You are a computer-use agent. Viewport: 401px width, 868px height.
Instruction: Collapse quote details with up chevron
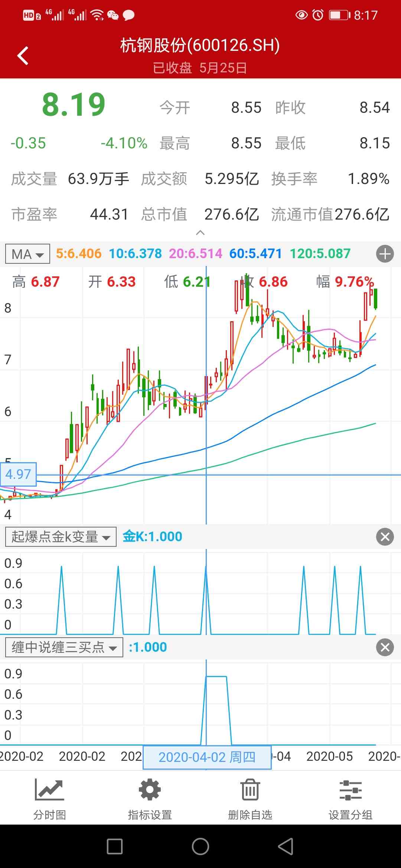[x=200, y=233]
